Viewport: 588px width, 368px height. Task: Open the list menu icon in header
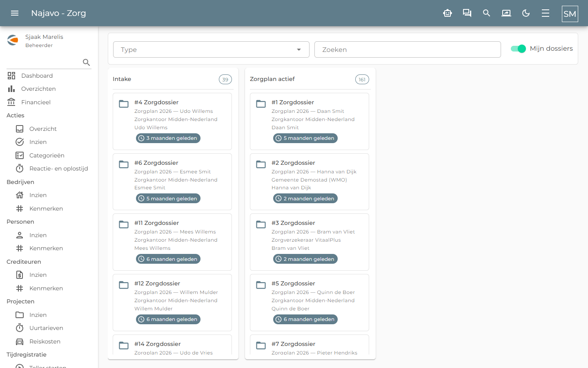tap(546, 13)
